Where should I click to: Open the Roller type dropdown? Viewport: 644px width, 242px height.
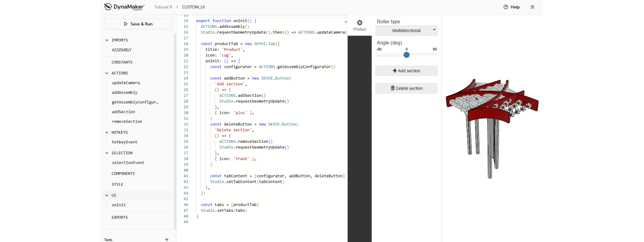pos(406,31)
